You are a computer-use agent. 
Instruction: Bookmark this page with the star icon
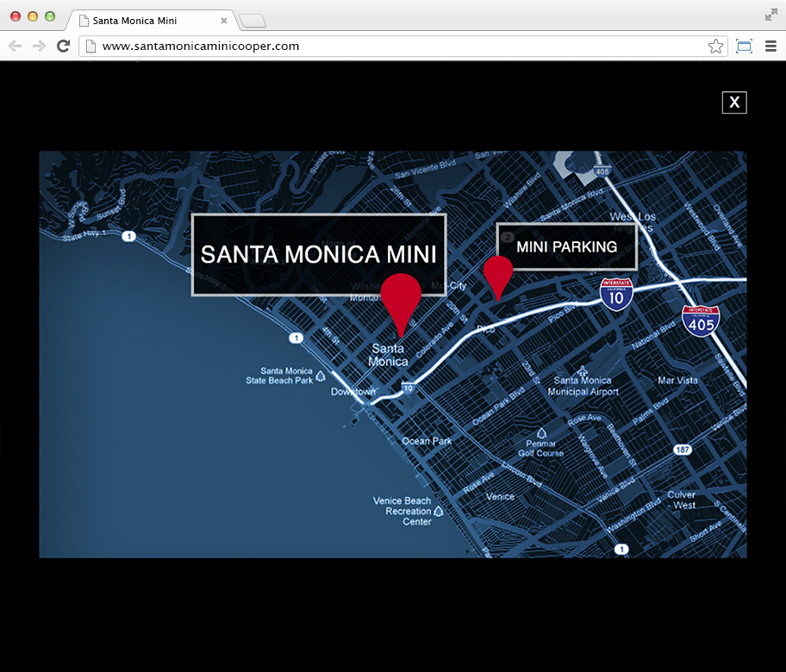715,47
